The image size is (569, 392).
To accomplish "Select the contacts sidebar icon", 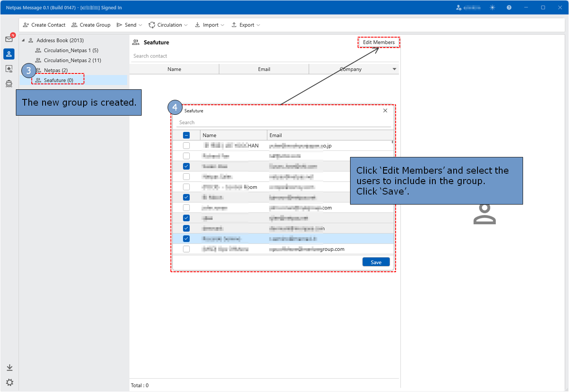I will 9,54.
